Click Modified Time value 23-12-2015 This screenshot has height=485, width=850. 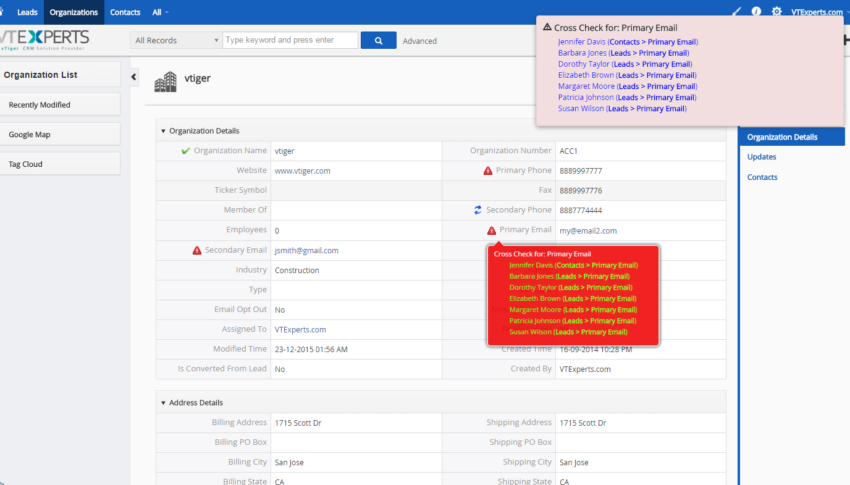tap(311, 350)
